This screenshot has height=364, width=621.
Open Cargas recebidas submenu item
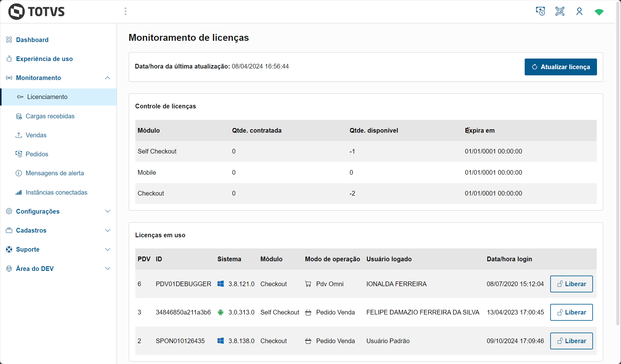coord(50,116)
